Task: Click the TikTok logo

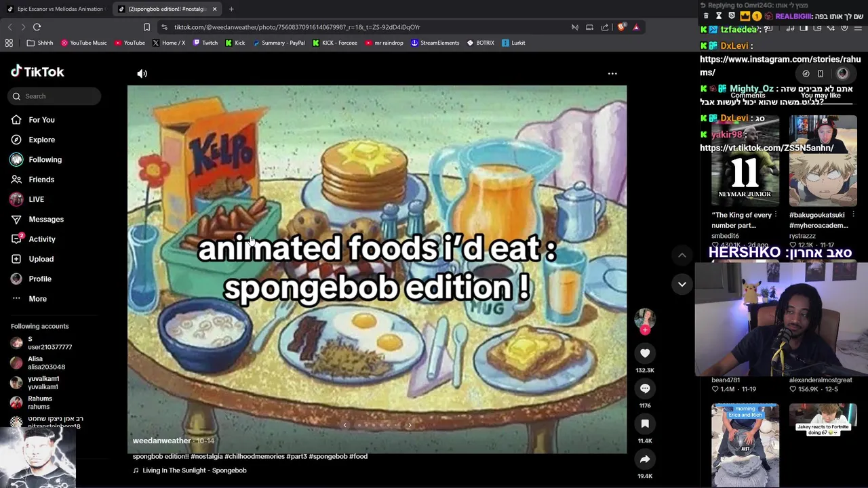Action: (x=38, y=71)
